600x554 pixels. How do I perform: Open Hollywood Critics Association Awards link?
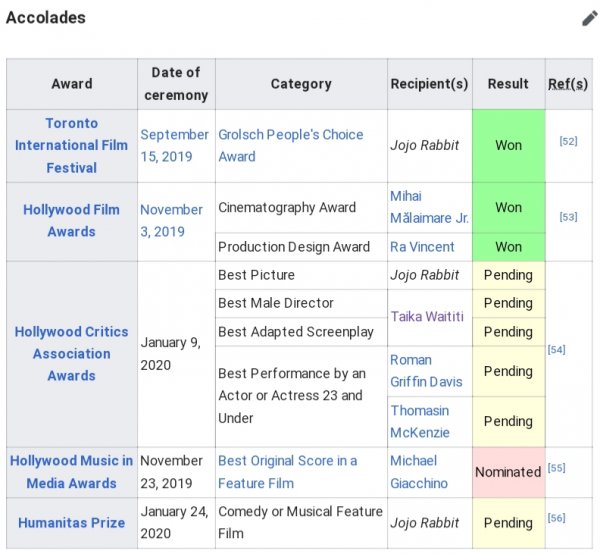pos(71,354)
